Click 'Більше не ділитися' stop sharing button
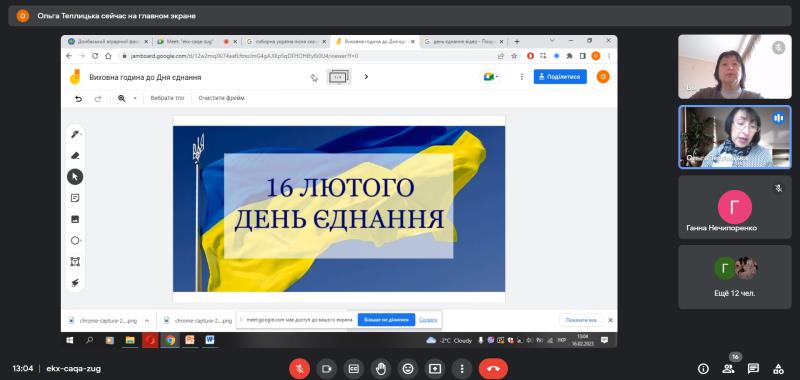 [x=386, y=320]
